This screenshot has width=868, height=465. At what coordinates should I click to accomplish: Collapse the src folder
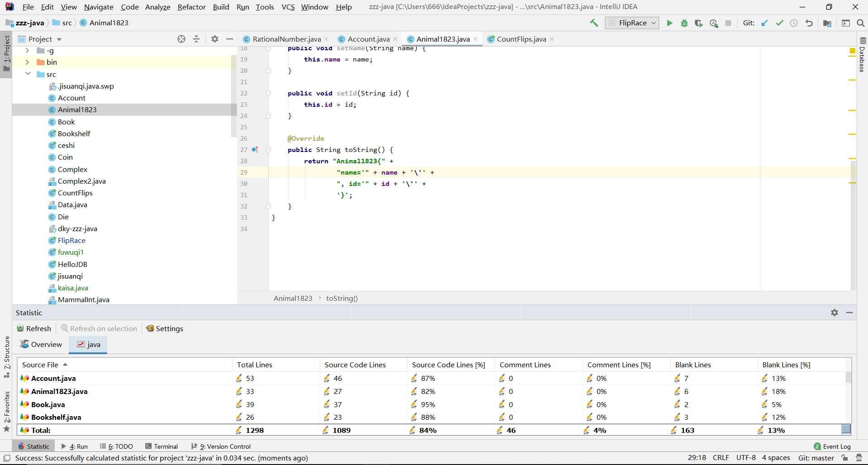coord(28,74)
